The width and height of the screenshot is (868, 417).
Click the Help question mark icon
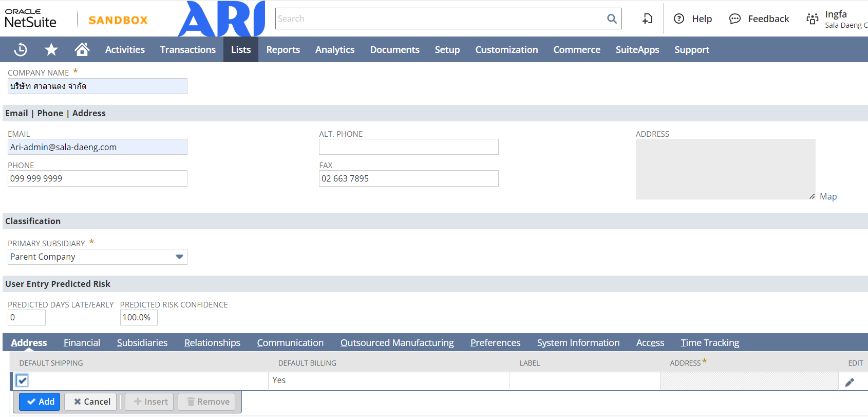click(x=679, y=19)
